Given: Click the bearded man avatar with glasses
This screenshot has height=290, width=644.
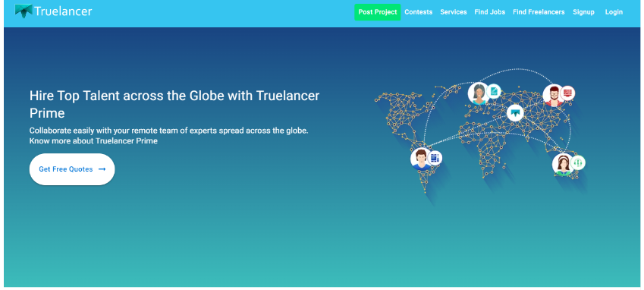Looking at the screenshot, I should [553, 96].
